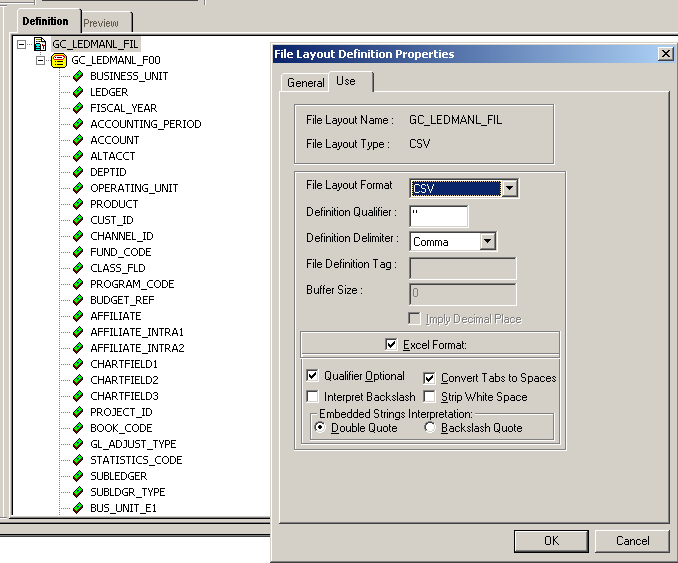The height and width of the screenshot is (563, 678).
Task: Select the CHARTFIELD3 tree row
Action: click(x=124, y=396)
